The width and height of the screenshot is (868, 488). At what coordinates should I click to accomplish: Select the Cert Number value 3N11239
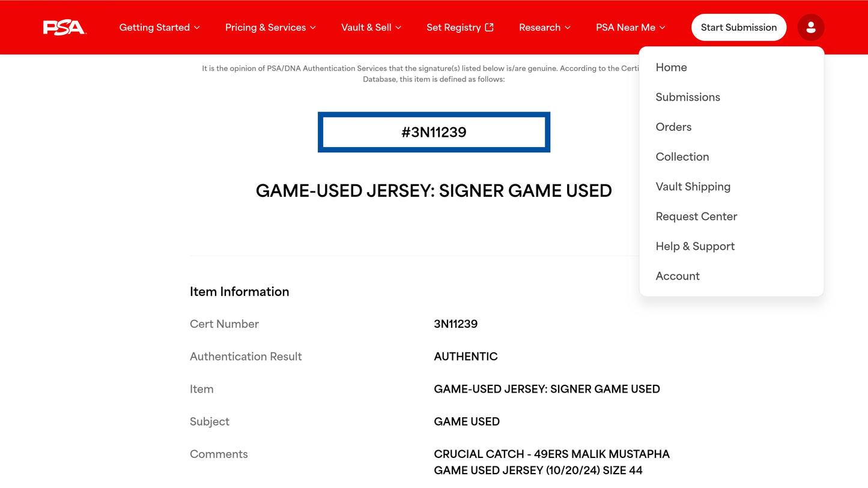pyautogui.click(x=456, y=324)
